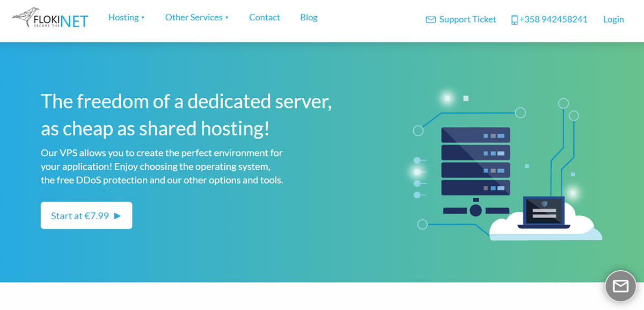Open the Login link

pyautogui.click(x=613, y=19)
